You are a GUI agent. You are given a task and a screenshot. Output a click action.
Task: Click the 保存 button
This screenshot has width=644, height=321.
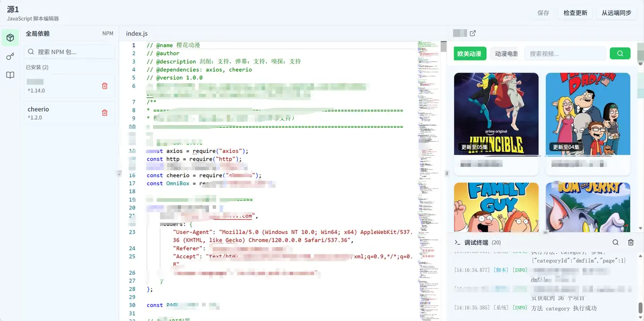(543, 13)
